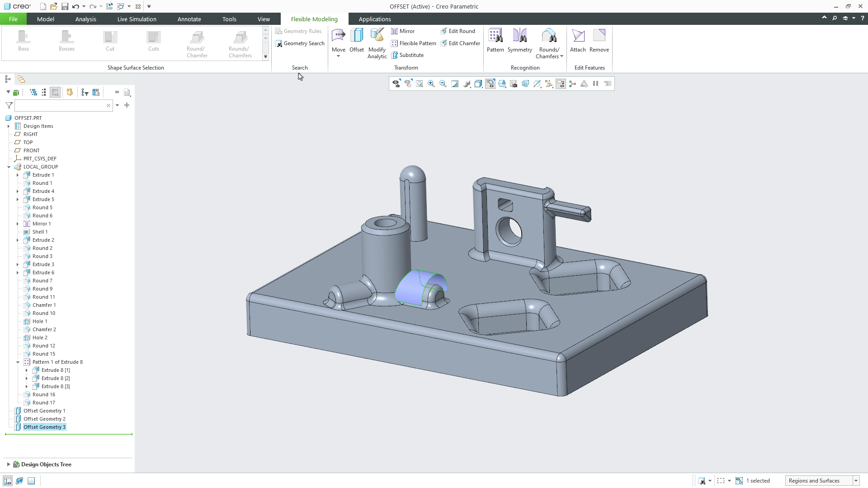Select the Offset tool in the ribbon
This screenshot has width=868, height=488.
point(356,41)
